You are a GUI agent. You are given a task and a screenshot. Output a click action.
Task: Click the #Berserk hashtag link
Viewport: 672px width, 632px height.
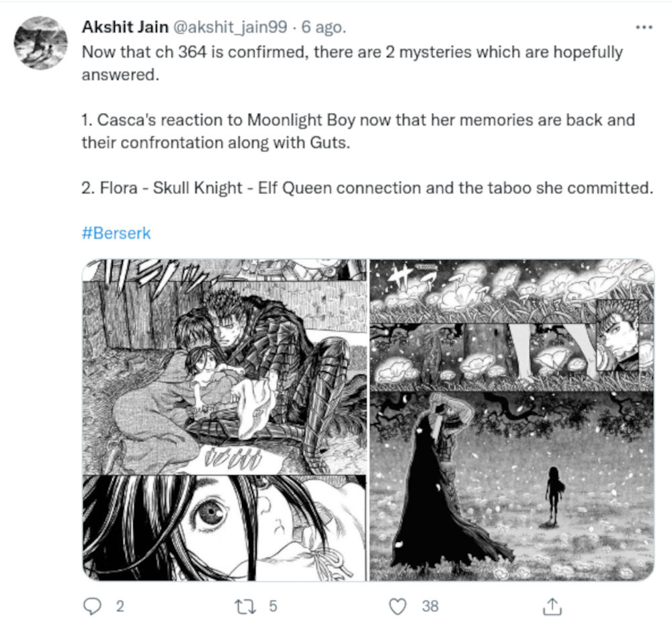(116, 234)
